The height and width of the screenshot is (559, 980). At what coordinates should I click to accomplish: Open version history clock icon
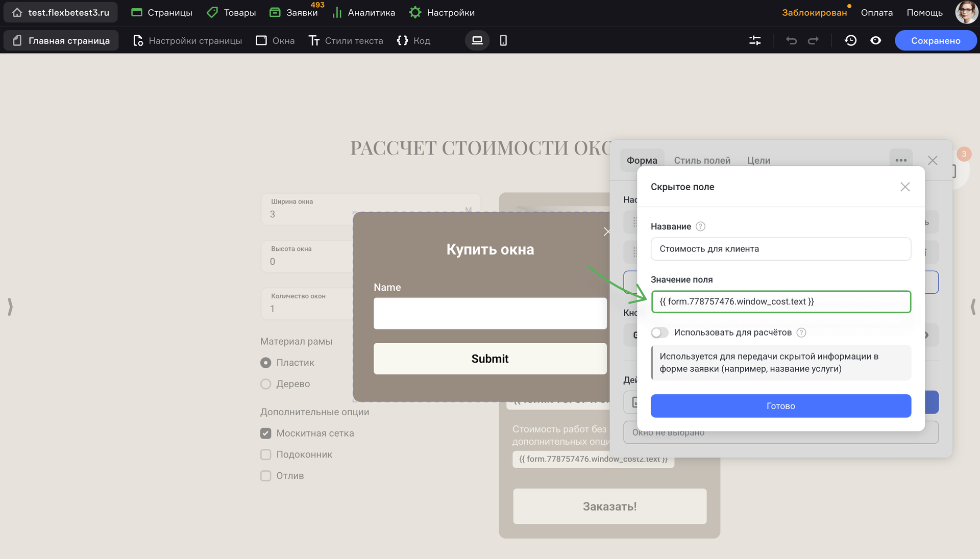point(850,41)
